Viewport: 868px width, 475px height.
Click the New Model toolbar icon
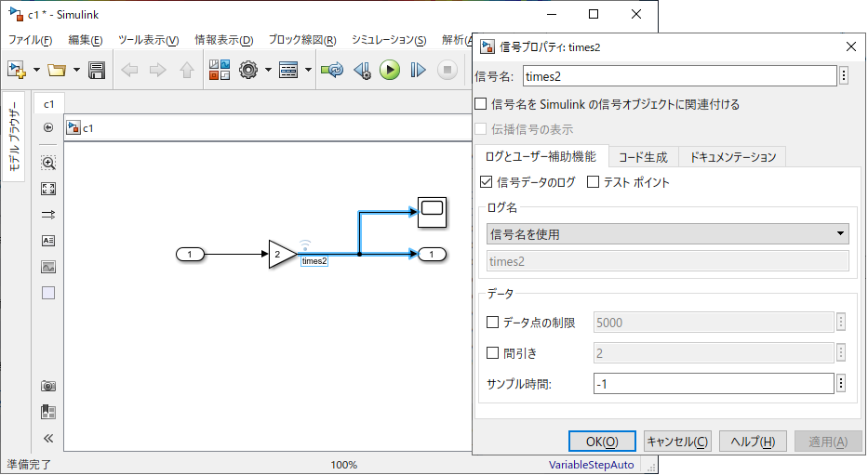[x=17, y=70]
